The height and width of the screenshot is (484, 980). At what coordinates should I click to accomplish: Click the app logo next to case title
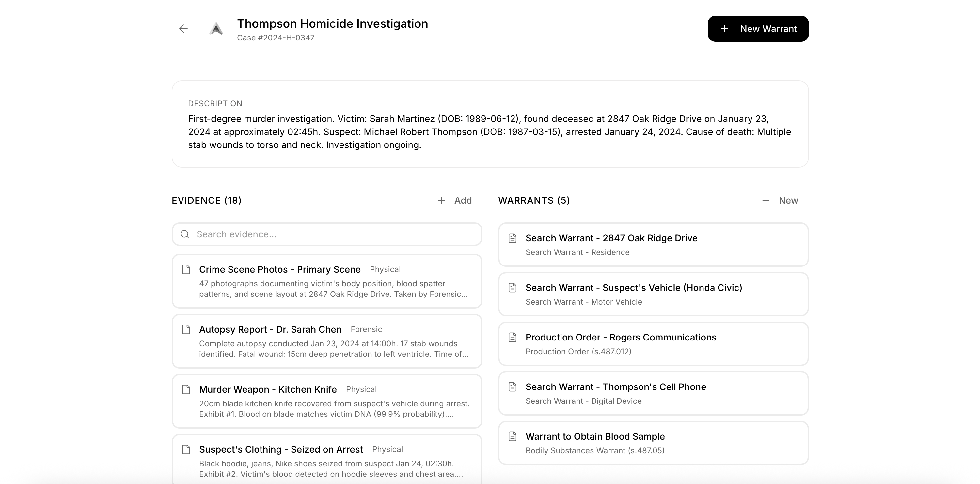pos(216,29)
